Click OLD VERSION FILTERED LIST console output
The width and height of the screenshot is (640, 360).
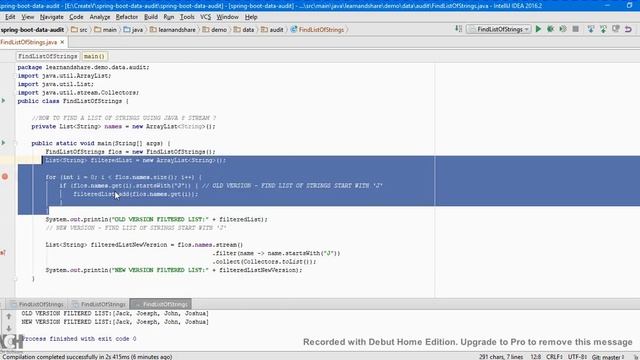(115, 313)
